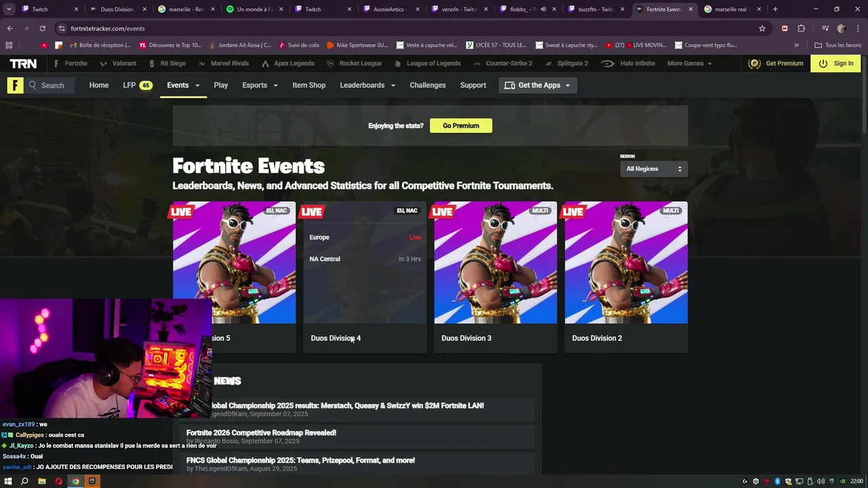View site information icon in address bar
Image resolution: width=868 pixels, height=488 pixels.
tap(62, 28)
